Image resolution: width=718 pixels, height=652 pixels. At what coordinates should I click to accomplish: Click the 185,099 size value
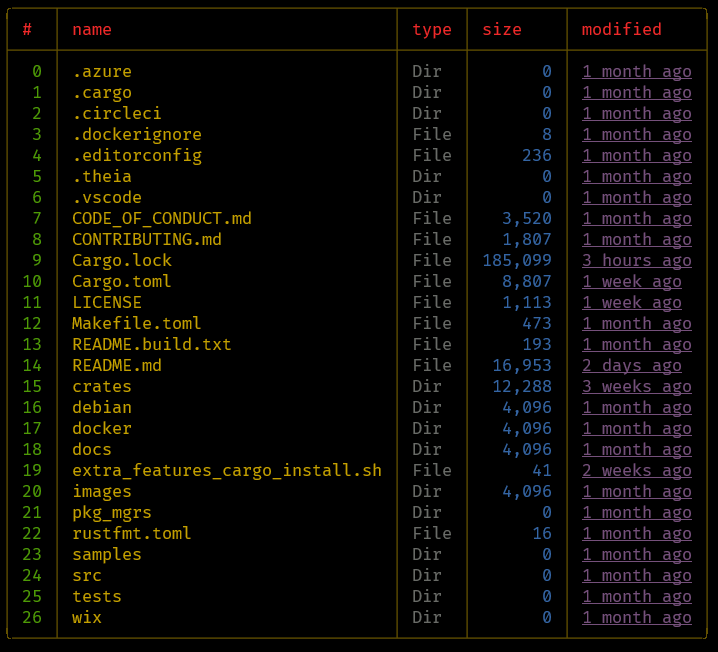[x=517, y=261]
